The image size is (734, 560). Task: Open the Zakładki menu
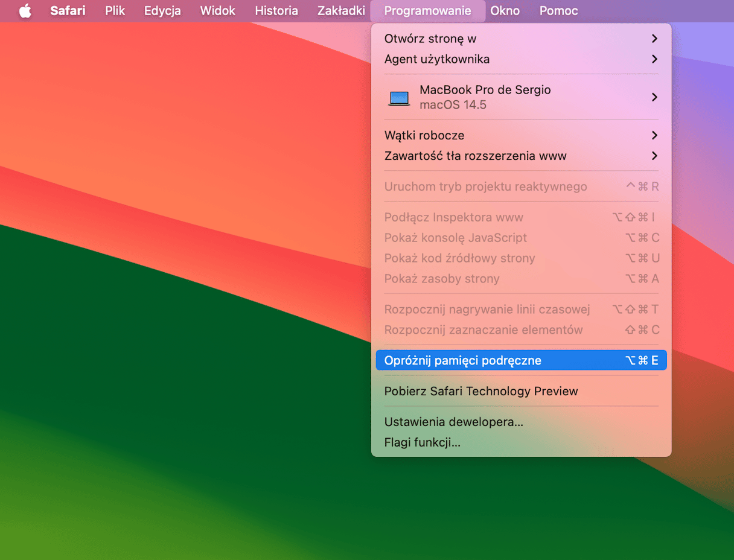pyautogui.click(x=341, y=11)
